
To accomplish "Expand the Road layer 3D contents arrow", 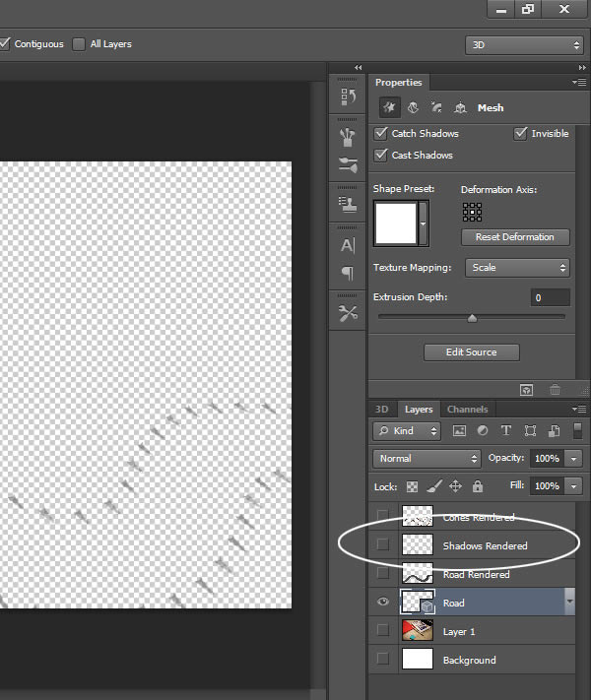I will (x=569, y=602).
